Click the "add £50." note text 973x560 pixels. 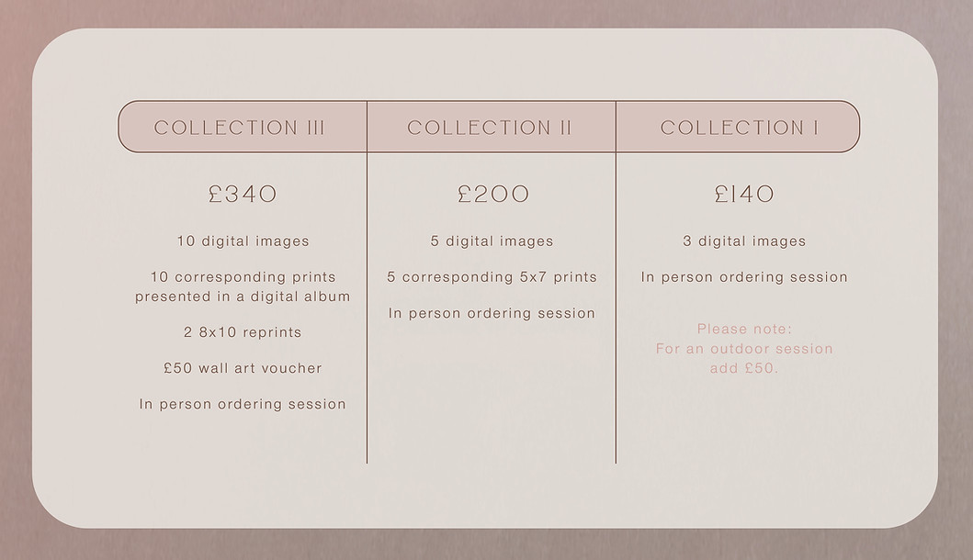click(744, 368)
